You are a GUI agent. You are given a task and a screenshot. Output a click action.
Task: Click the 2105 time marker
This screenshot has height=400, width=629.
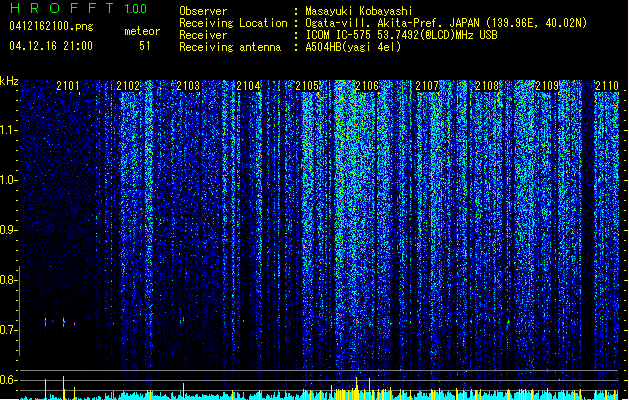307,86
